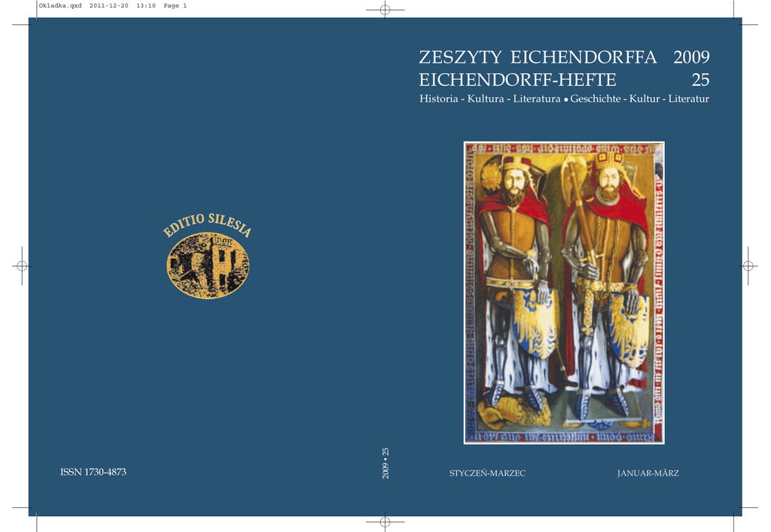The height and width of the screenshot is (532, 771).
Task: Click the Historia - Kultura - Literatura subtitle
Action: pos(489,99)
